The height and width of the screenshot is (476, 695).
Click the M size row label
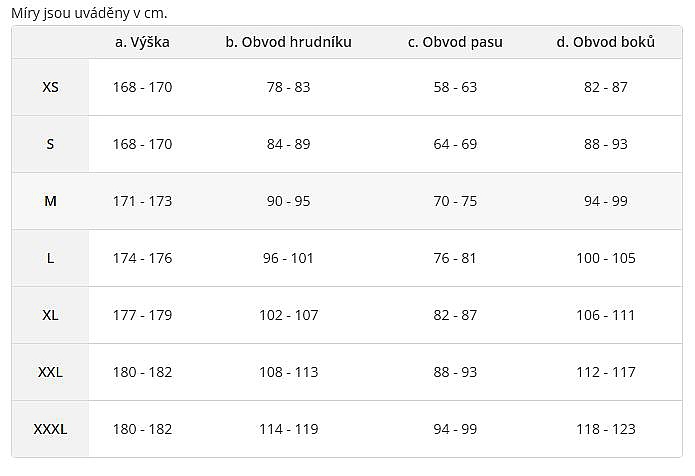50,201
